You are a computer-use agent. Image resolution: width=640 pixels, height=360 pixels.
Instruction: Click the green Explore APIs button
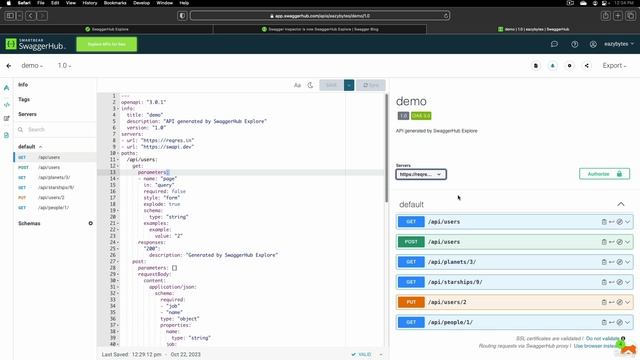coord(107,44)
